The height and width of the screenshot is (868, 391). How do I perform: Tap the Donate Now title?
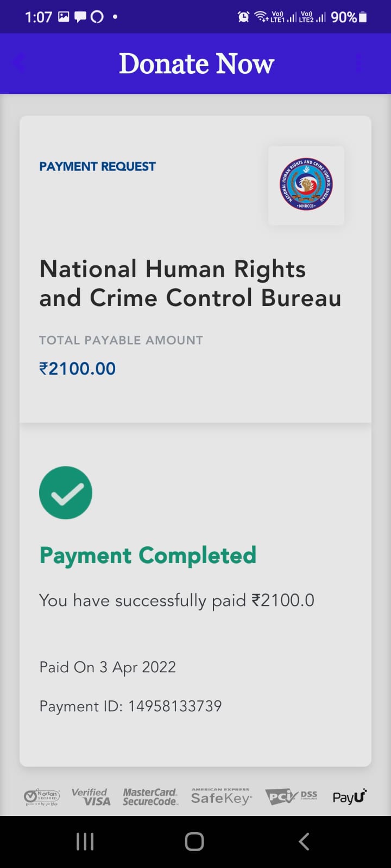pos(197,63)
